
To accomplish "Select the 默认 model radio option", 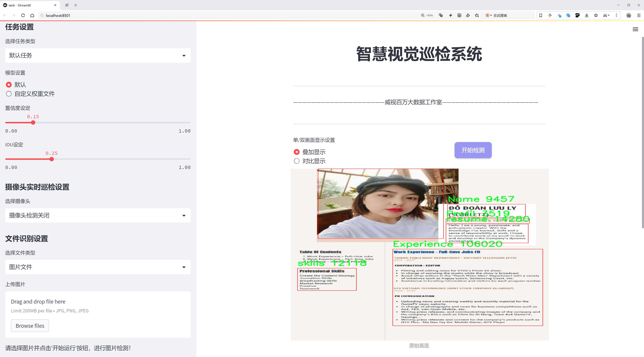I will [x=16, y=85].
